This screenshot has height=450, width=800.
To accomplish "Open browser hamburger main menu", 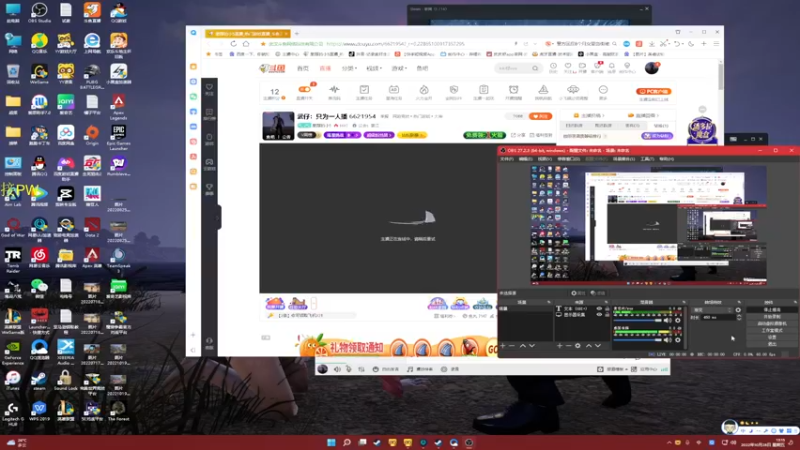I will point(716,44).
